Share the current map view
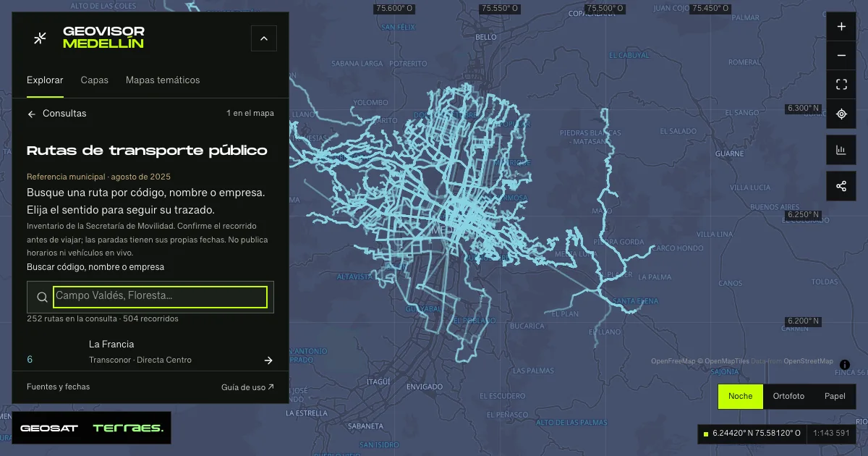868x456 pixels. pyautogui.click(x=841, y=186)
